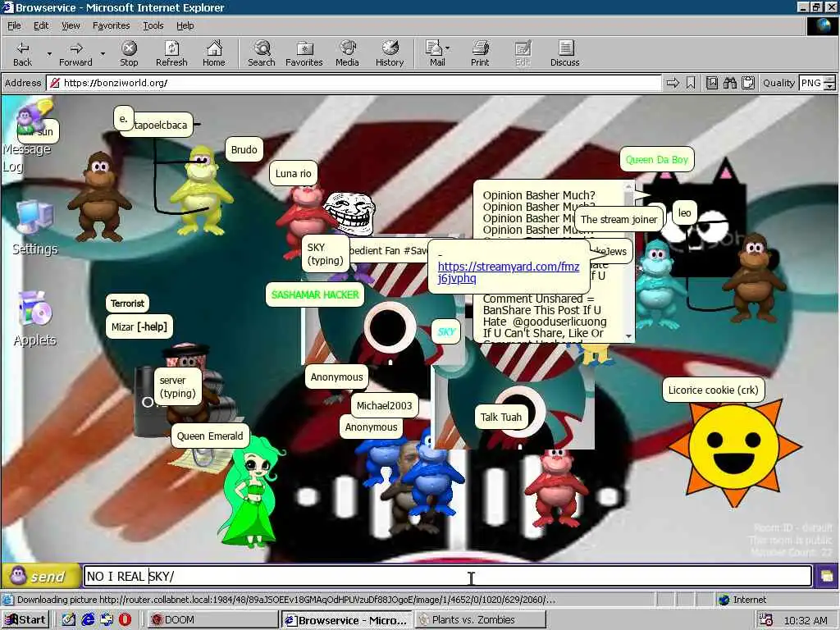The image size is (840, 630).
Task: Click the Browservice taskbar button
Action: pyautogui.click(x=347, y=620)
